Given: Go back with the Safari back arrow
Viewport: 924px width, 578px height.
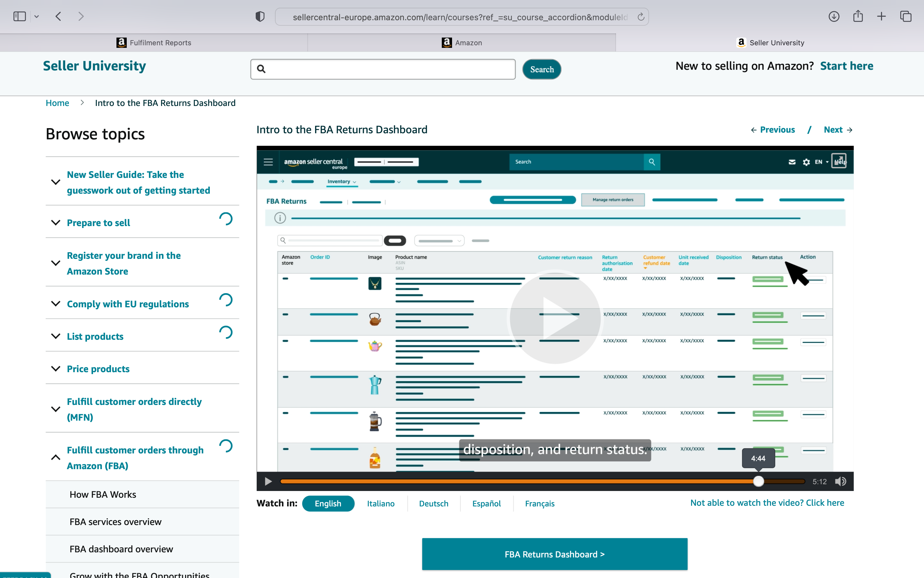Looking at the screenshot, I should 58,16.
